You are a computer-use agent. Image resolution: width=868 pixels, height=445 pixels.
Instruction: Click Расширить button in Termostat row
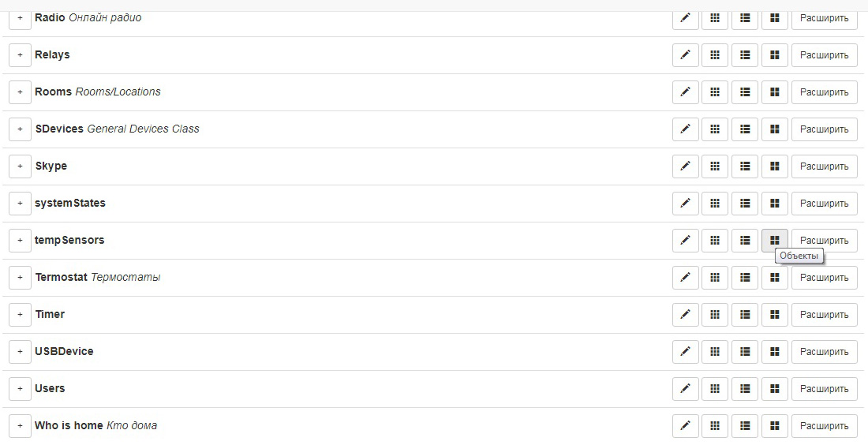coord(824,278)
